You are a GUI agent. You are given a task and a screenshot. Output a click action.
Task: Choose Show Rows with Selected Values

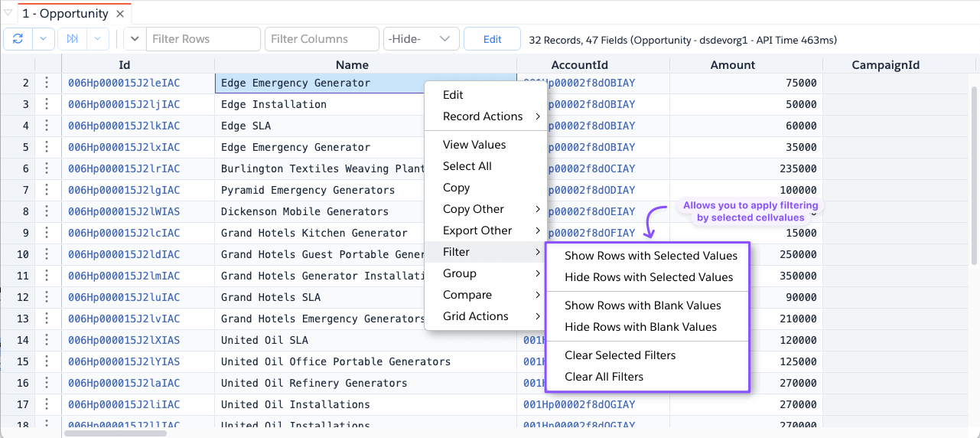point(650,256)
